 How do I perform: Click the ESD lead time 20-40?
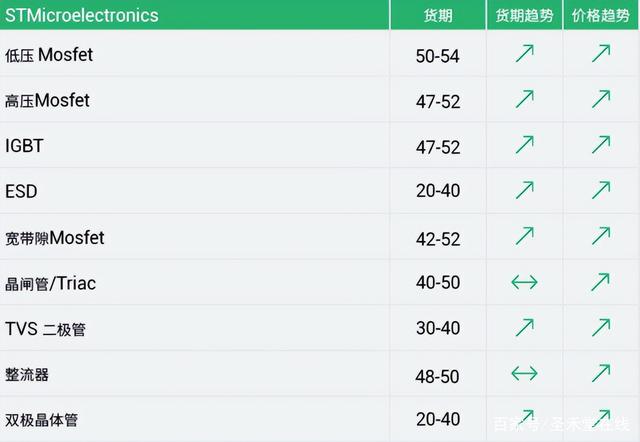point(438,191)
